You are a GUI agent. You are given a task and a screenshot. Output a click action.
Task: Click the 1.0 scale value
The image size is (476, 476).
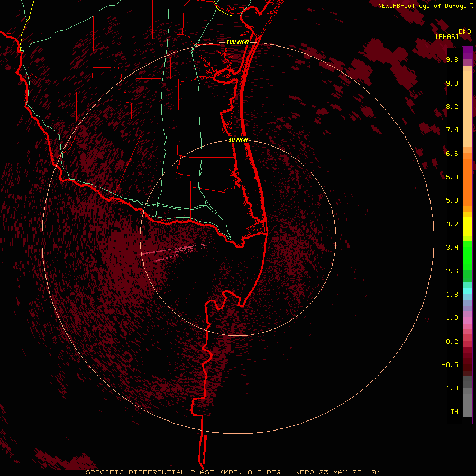pyautogui.click(x=452, y=318)
